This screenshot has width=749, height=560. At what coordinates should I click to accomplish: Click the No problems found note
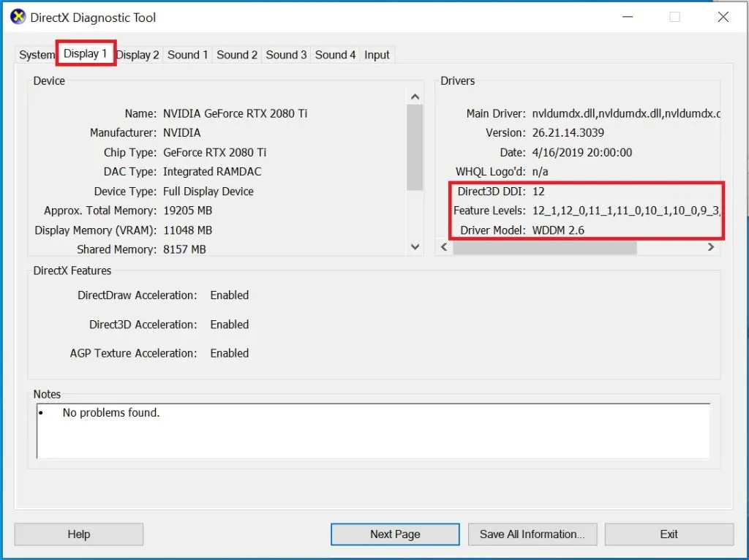tap(111, 412)
